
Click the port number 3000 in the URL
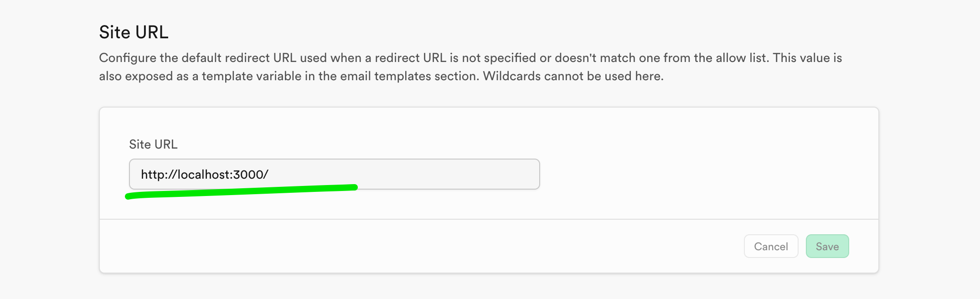pyautogui.click(x=248, y=175)
